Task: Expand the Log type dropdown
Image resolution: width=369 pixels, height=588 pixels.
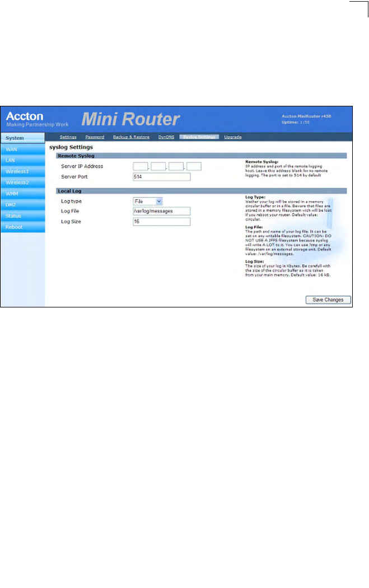Action: 148,202
